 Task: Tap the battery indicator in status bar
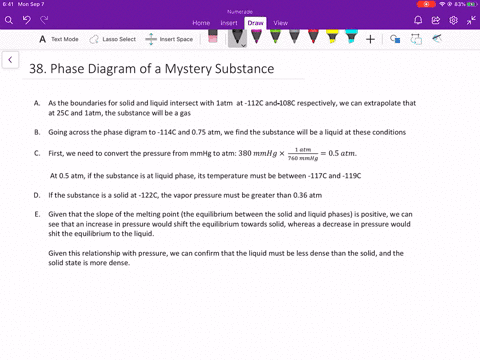click(472, 4)
